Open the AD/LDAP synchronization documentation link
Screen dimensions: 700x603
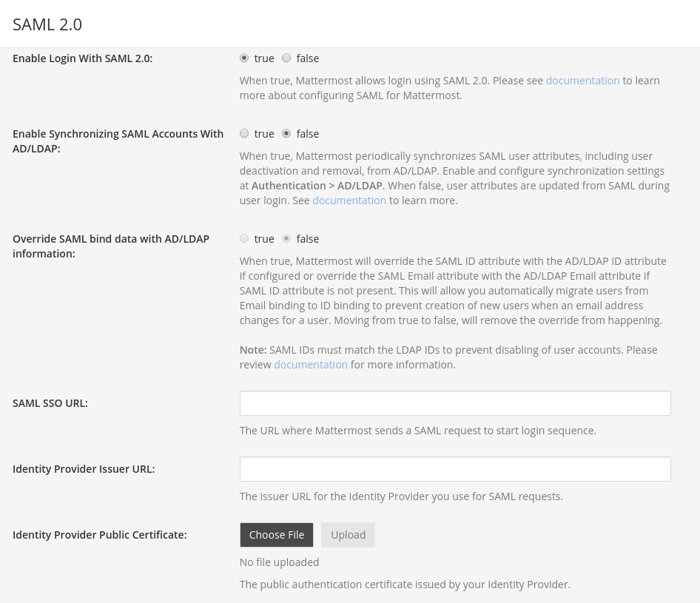(349, 200)
